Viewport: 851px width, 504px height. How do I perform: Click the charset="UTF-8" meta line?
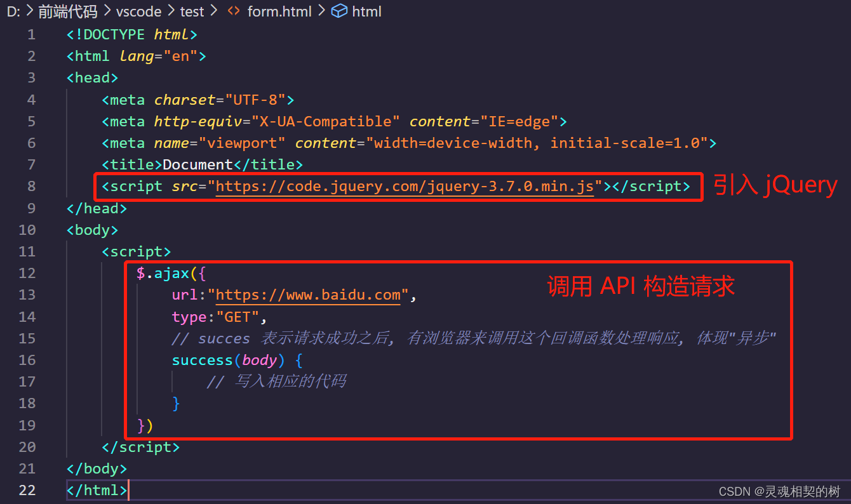[198, 100]
